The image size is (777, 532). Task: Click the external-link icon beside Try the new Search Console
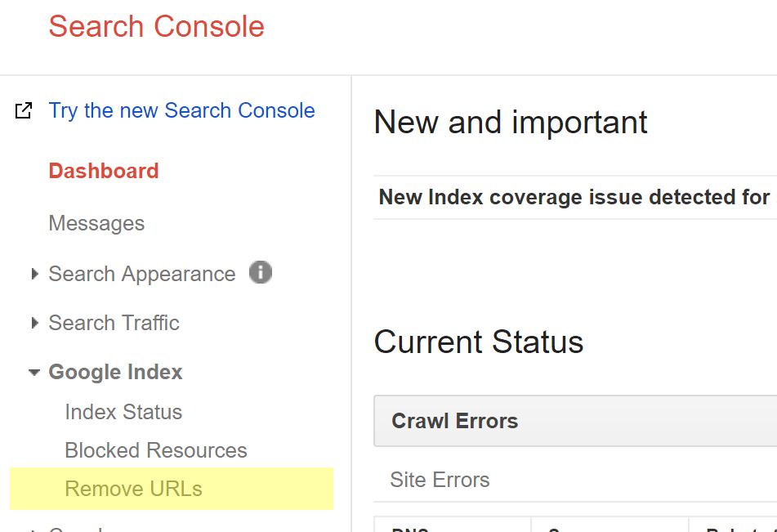tap(24, 110)
